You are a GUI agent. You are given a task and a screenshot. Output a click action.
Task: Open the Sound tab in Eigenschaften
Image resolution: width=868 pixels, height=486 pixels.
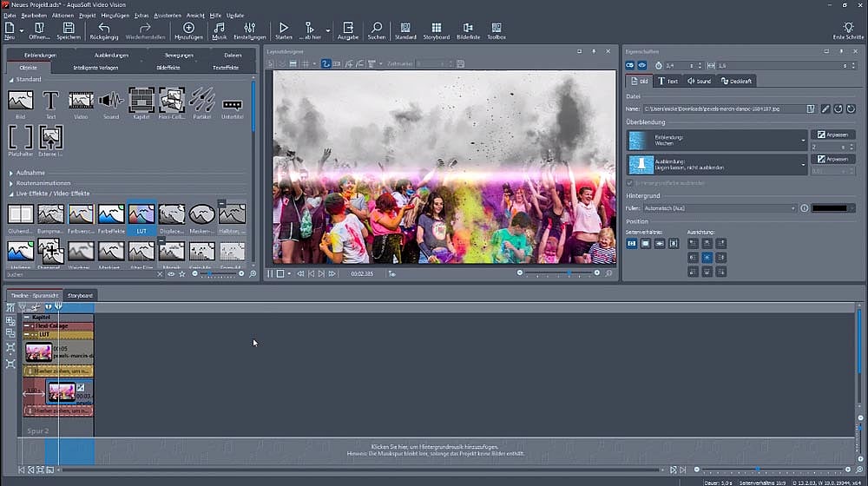(699, 81)
